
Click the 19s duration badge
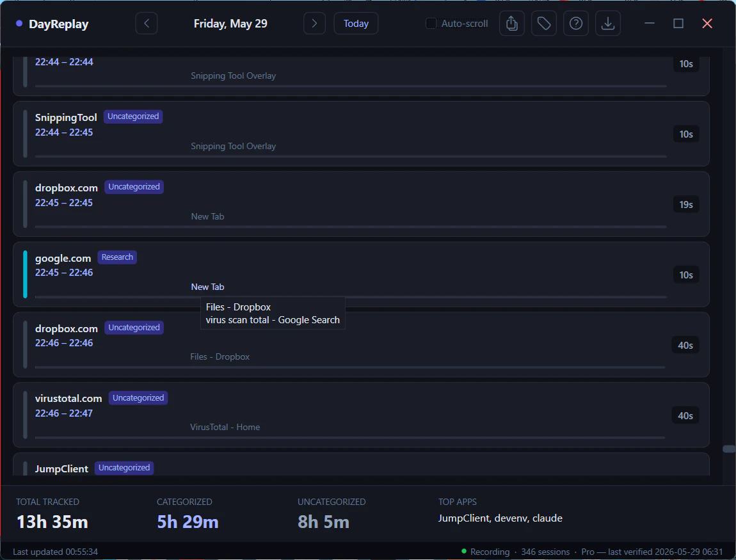686,205
